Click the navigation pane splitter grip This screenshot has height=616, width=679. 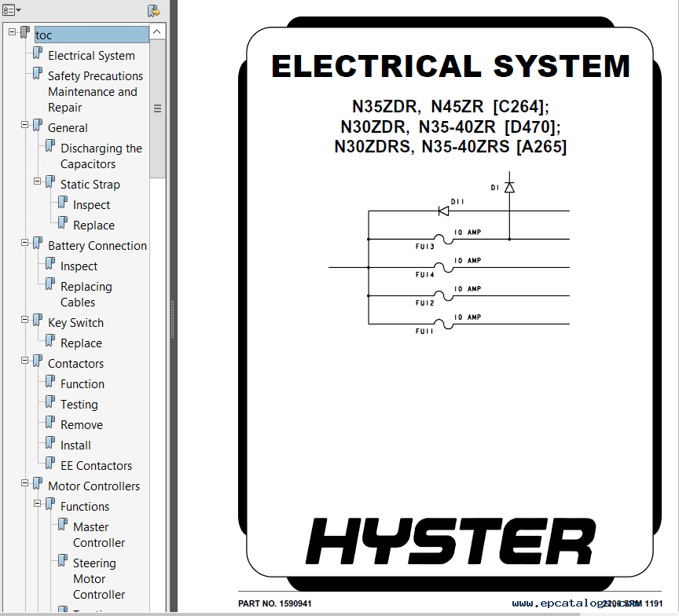172,320
